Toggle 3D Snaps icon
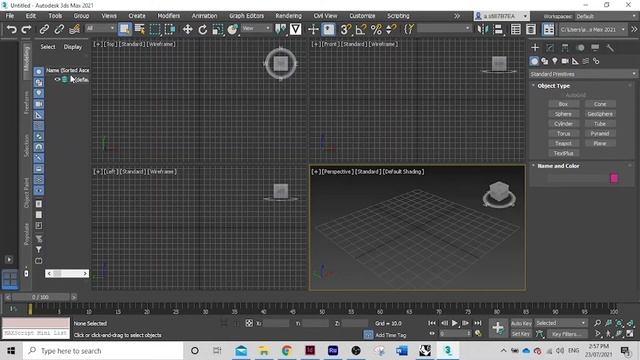This screenshot has height=360, width=640. pos(345,29)
